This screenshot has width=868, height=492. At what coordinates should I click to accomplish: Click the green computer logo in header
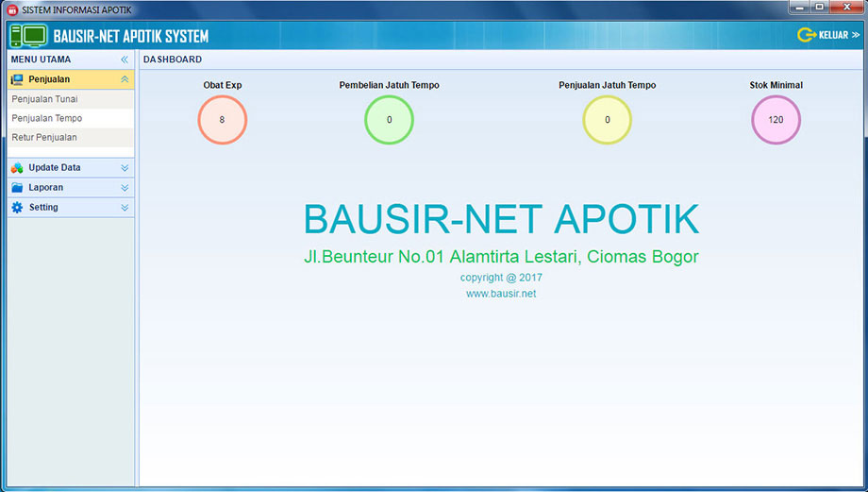pyautogui.click(x=28, y=36)
